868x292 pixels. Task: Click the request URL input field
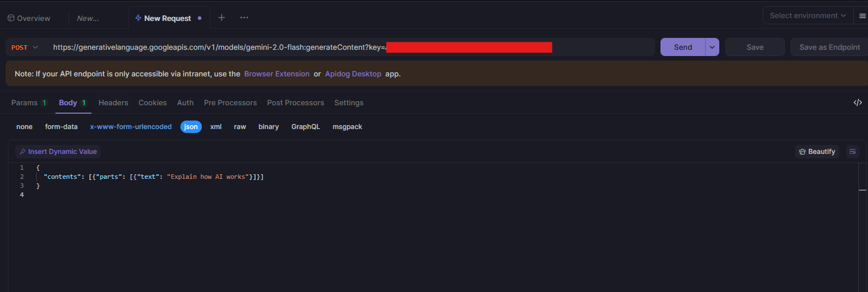tap(351, 48)
